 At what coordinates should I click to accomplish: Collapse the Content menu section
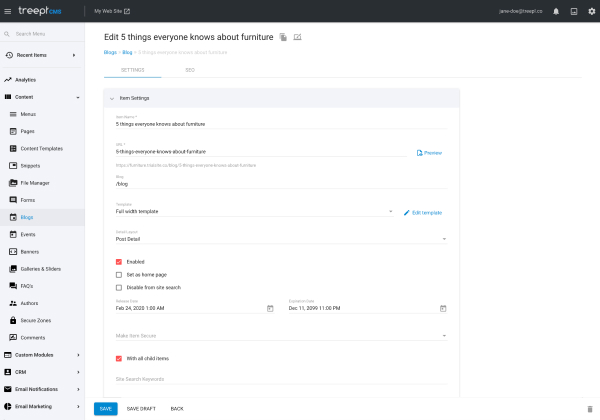click(x=78, y=97)
